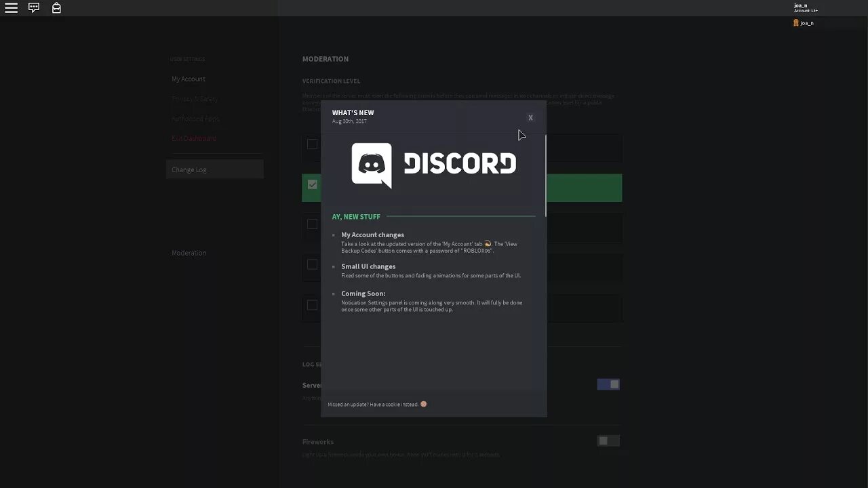Toggle the Server log setting switch
Screen dimensions: 868x488
tap(608, 384)
